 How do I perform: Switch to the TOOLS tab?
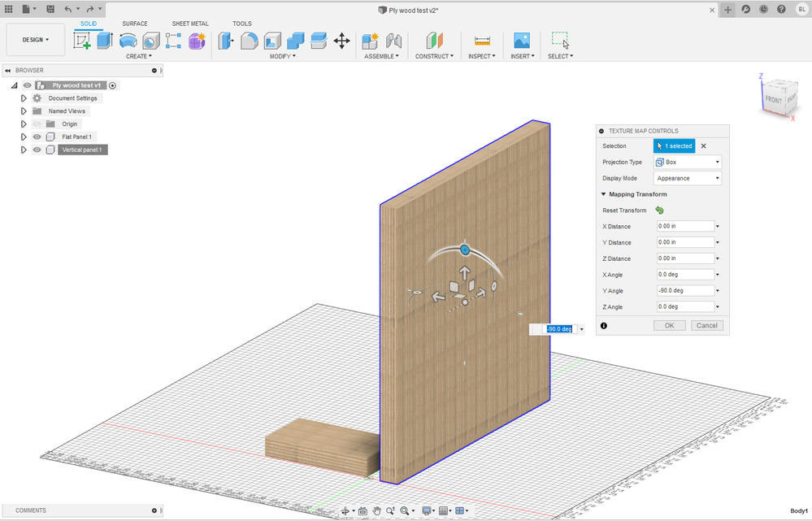pyautogui.click(x=242, y=24)
